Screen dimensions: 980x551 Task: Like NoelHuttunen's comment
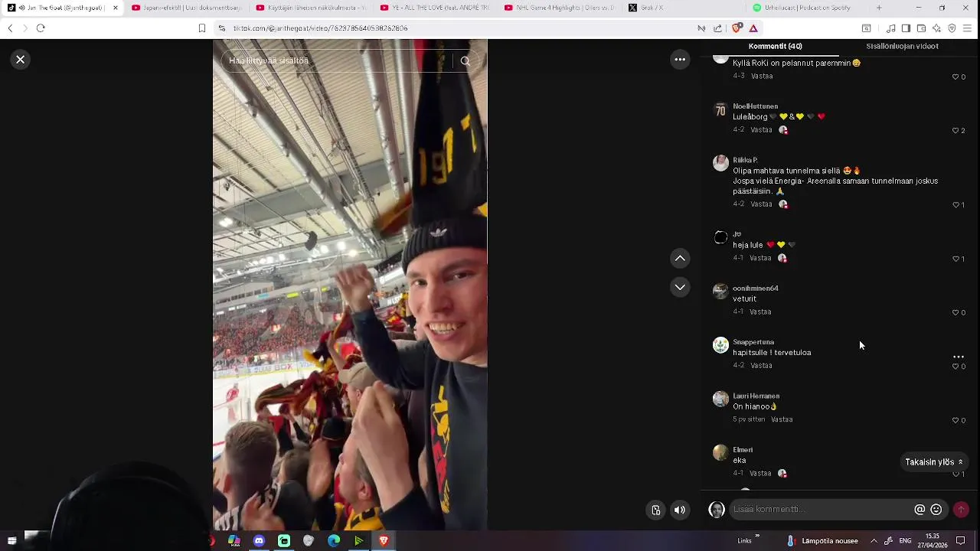coord(955,130)
